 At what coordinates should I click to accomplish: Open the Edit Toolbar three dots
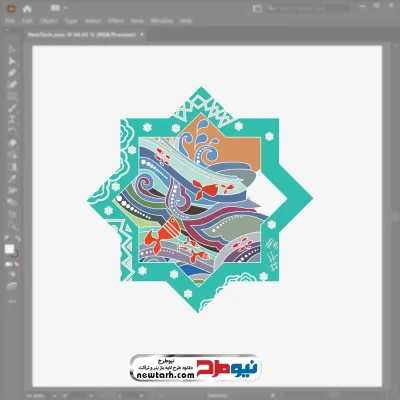(x=12, y=301)
